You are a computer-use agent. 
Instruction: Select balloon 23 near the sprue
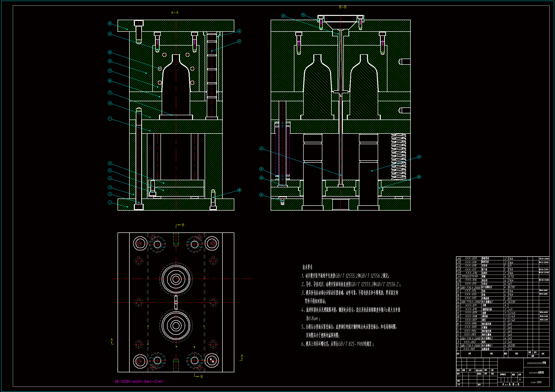tap(283, 16)
